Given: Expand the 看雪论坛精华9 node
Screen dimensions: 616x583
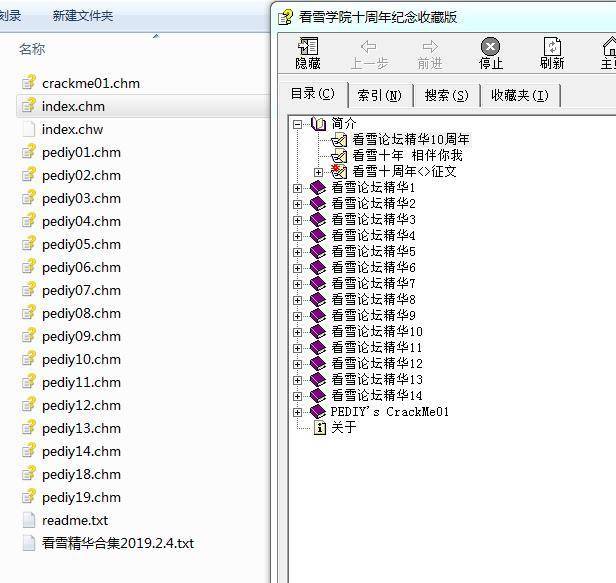Looking at the screenshot, I should (297, 316).
